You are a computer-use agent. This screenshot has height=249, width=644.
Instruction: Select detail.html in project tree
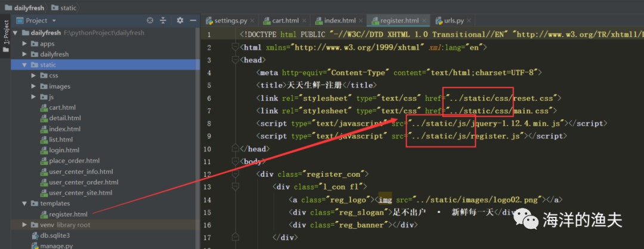pyautogui.click(x=64, y=118)
